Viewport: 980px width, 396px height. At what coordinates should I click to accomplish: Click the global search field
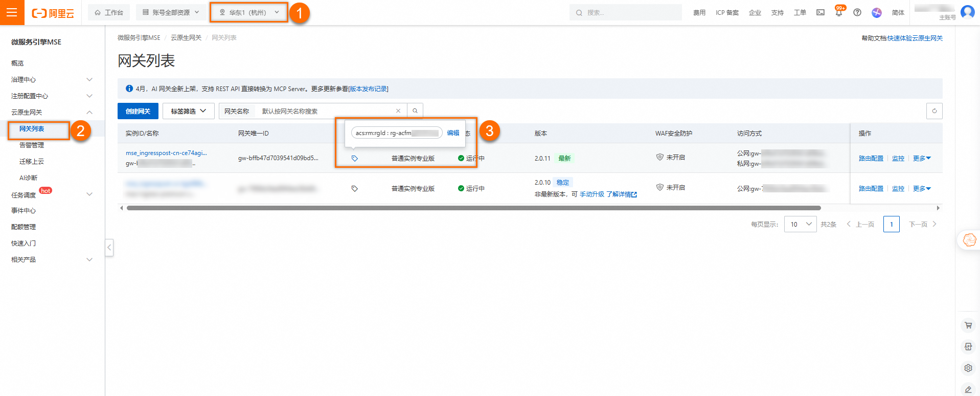626,12
